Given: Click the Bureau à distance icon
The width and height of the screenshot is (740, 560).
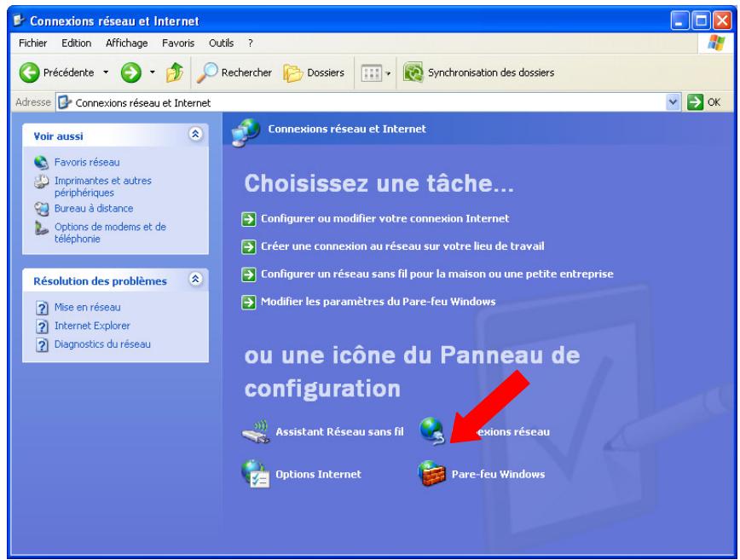Looking at the screenshot, I should tap(41, 209).
